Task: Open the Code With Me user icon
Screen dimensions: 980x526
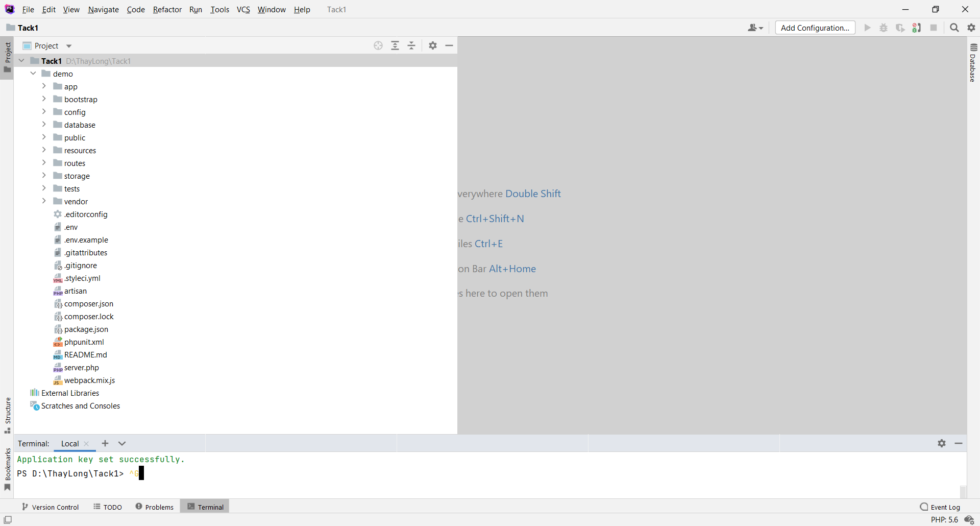Action: pyautogui.click(x=755, y=28)
